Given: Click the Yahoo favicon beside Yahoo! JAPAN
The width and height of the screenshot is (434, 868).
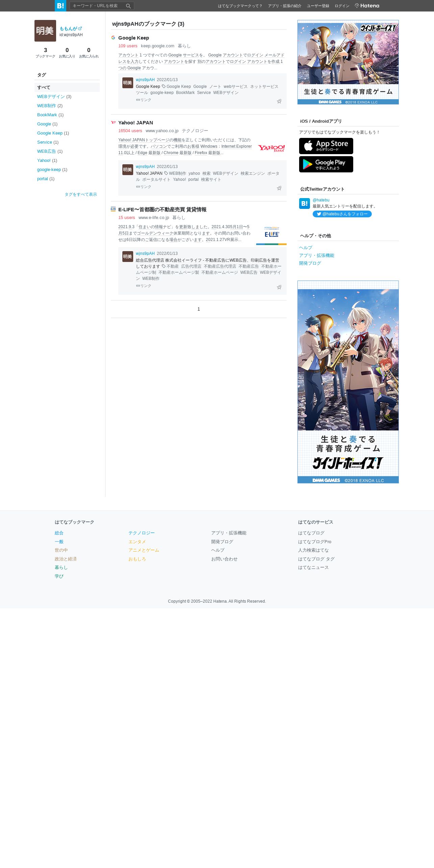Looking at the screenshot, I should point(113,122).
